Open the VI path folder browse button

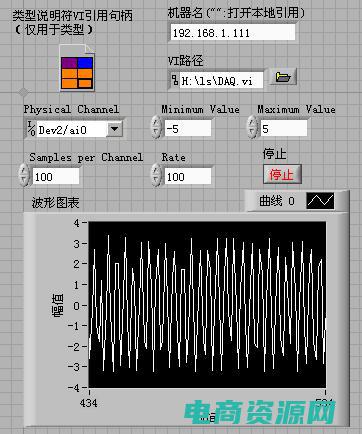point(283,77)
